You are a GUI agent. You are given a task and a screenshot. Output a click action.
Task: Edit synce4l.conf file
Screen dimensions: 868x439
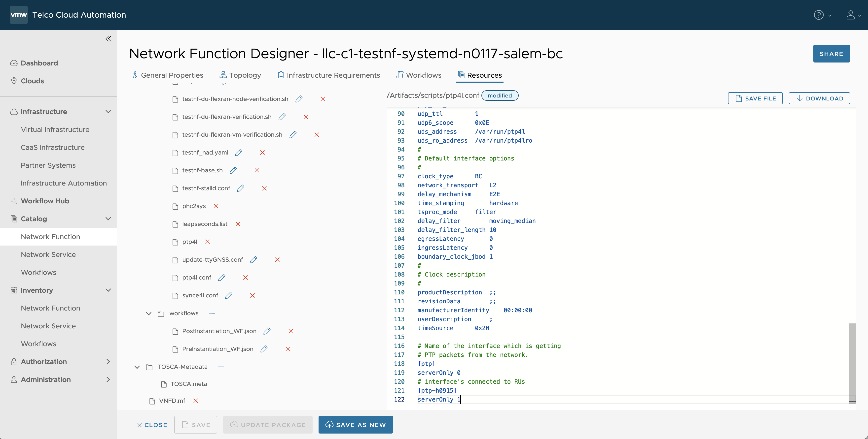click(228, 295)
